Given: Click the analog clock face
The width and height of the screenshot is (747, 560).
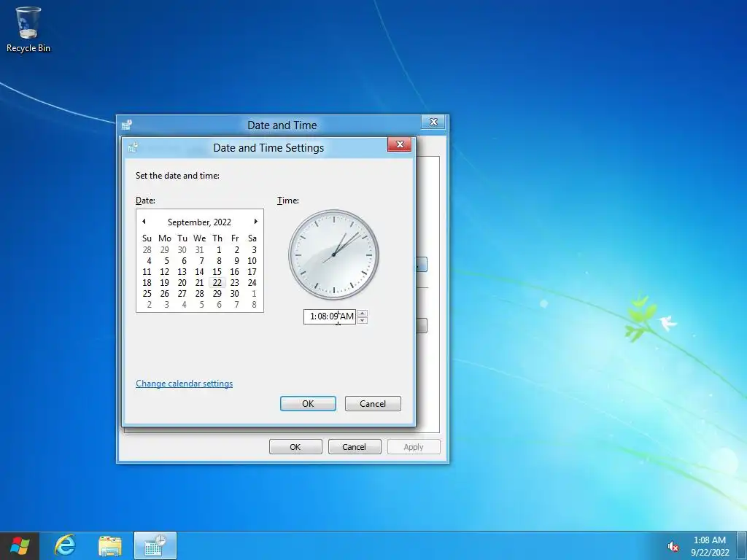Looking at the screenshot, I should pyautogui.click(x=333, y=254).
